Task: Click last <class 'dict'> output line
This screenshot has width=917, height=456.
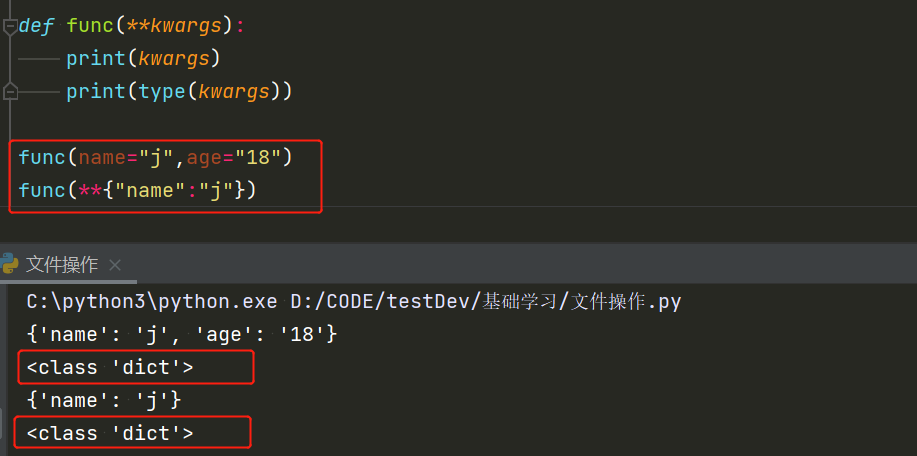Action: [110, 433]
